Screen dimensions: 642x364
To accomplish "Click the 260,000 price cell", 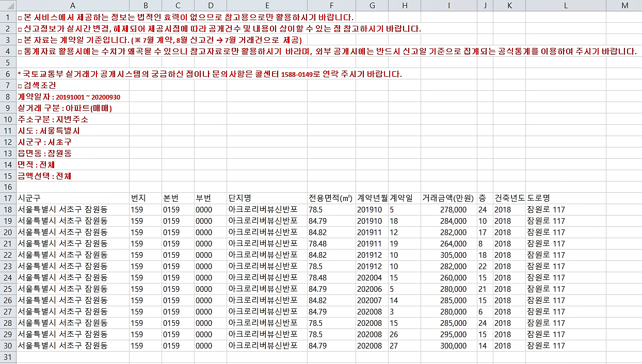I will coord(448,277).
